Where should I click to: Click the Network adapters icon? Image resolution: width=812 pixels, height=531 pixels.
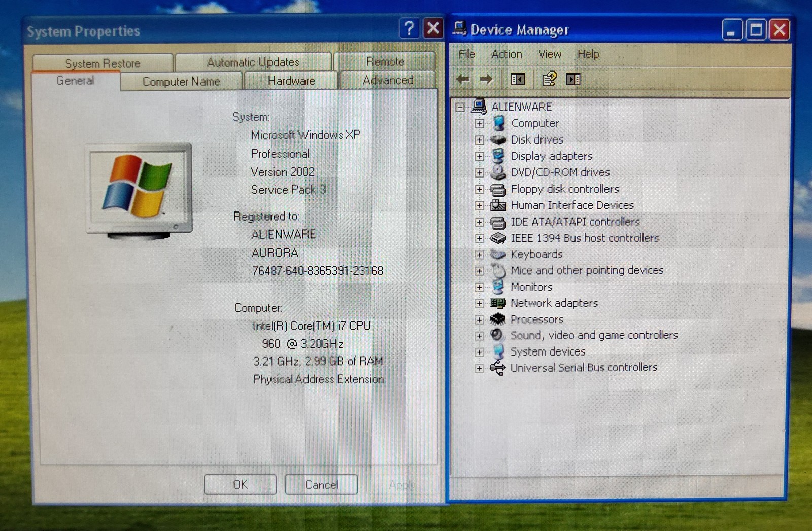(498, 303)
